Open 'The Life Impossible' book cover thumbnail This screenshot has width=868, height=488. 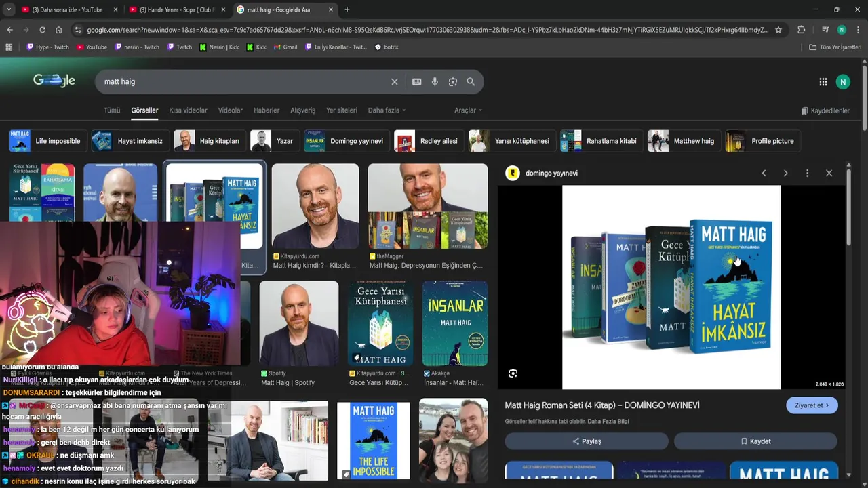coord(373,441)
